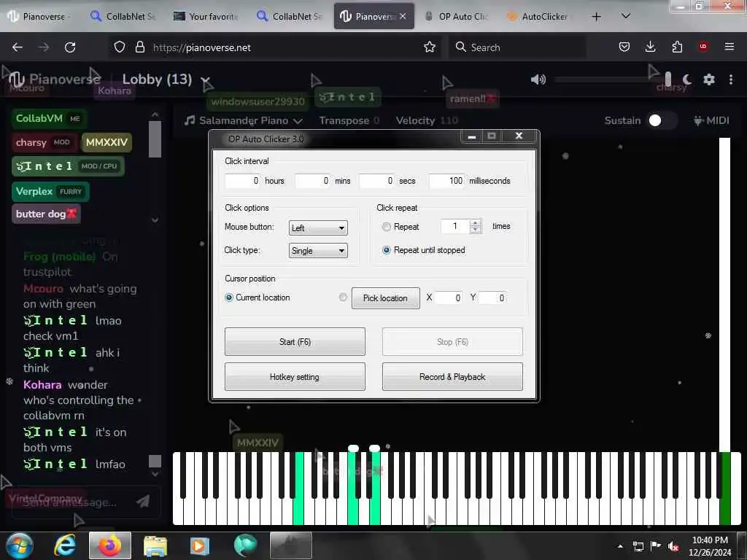Open the Firefox hamburger menu
Viewport: 747px width, 560px height.
click(x=729, y=47)
